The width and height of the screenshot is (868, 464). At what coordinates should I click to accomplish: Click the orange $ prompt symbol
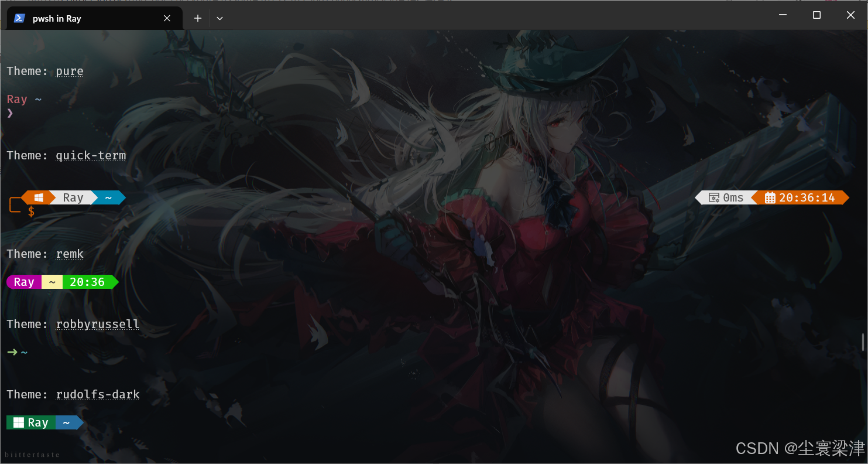coord(31,211)
